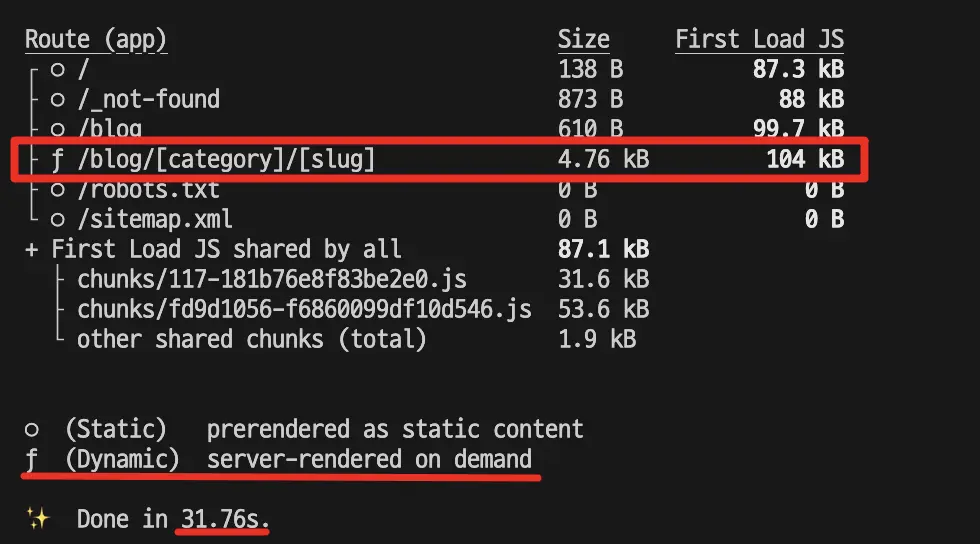The width and height of the screenshot is (980, 544).
Task: Click the underlined 31.76s build time
Action: click(225, 519)
